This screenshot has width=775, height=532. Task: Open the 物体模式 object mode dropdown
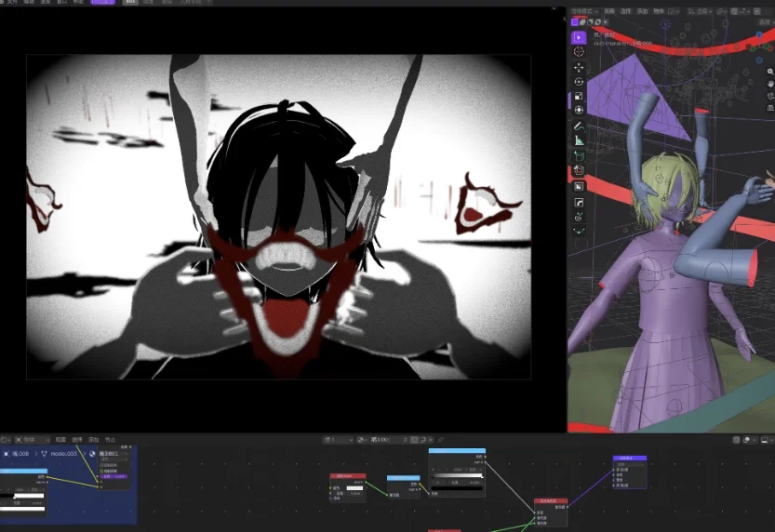(584, 11)
